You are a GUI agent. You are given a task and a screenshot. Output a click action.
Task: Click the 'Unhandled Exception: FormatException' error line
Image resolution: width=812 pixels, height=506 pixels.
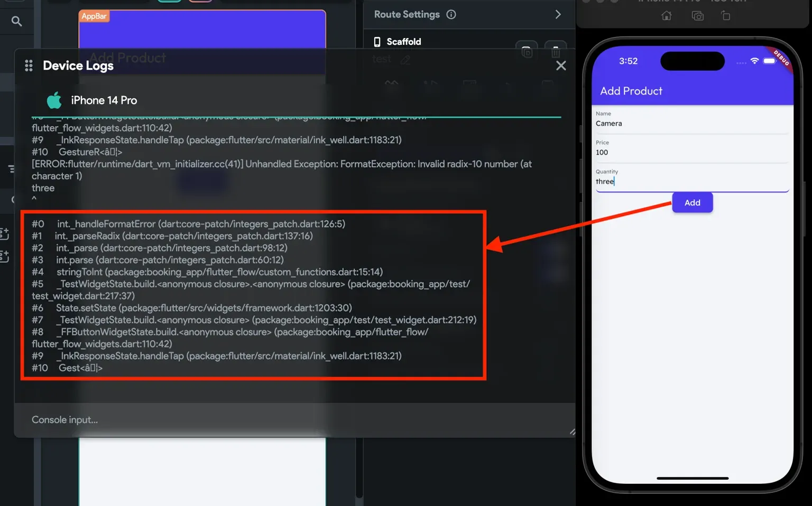(x=282, y=170)
